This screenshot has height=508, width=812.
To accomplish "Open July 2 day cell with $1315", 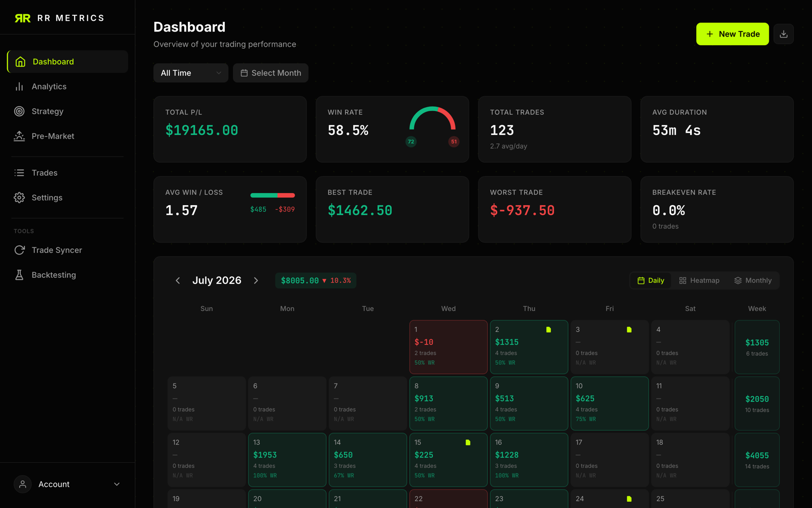I will (x=529, y=347).
